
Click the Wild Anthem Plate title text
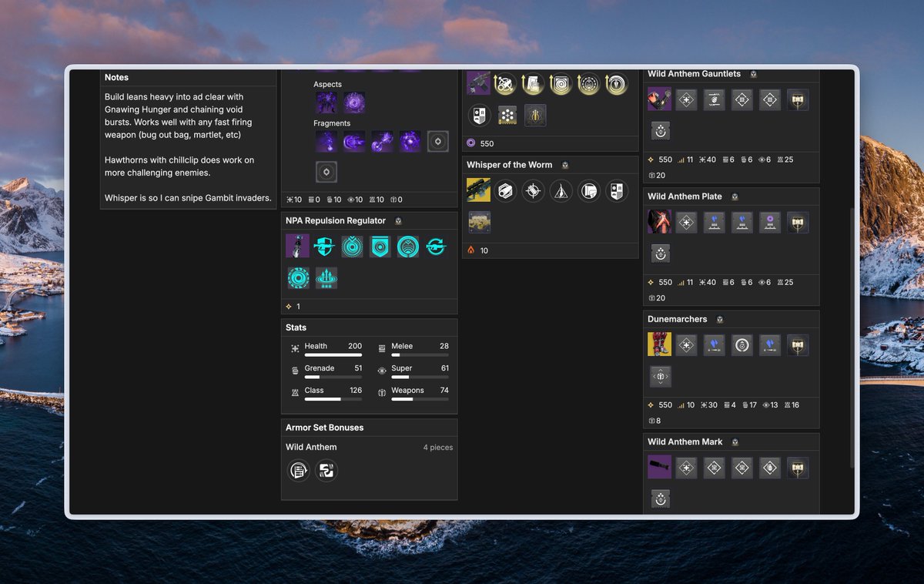point(685,196)
